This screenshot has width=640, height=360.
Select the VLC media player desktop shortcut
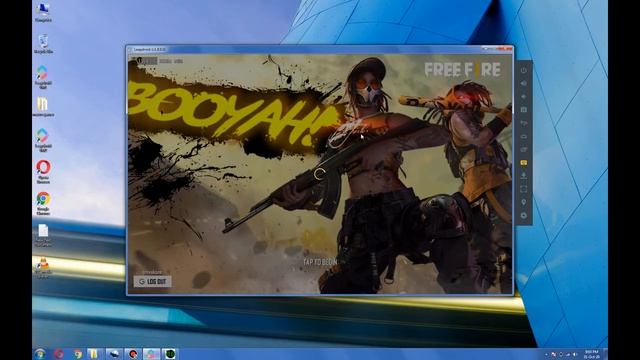pos(43,267)
